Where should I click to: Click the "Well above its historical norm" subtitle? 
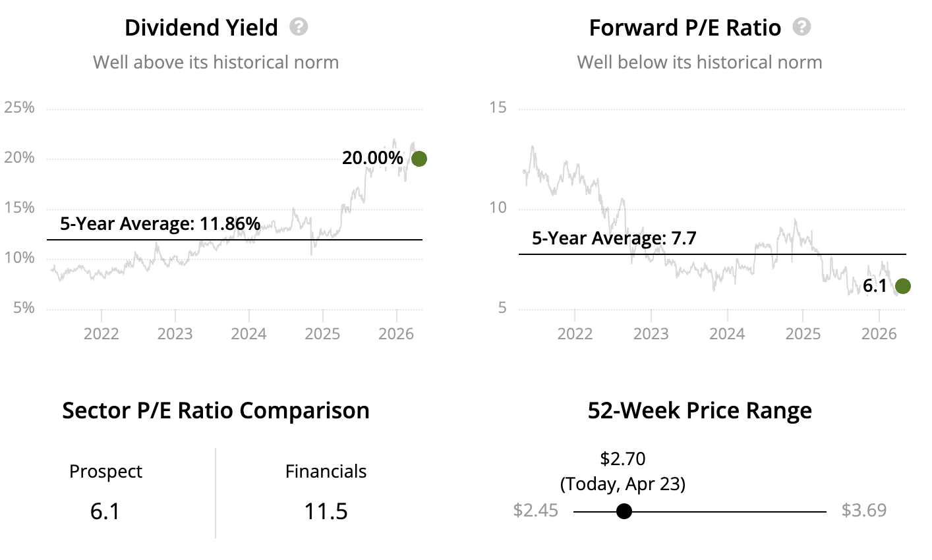[x=216, y=63]
